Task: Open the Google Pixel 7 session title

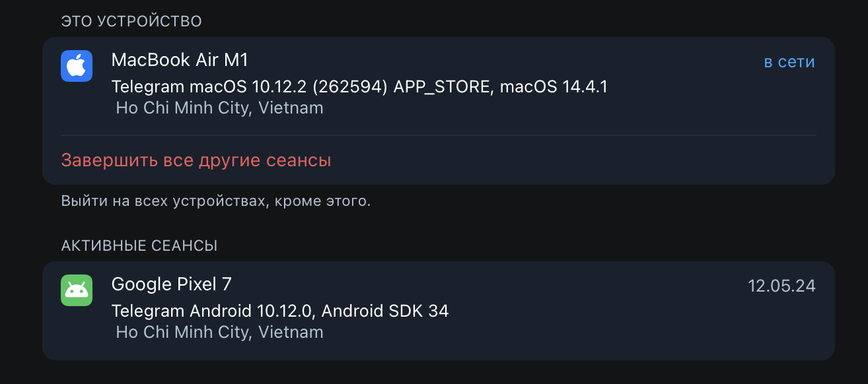Action: [x=172, y=284]
